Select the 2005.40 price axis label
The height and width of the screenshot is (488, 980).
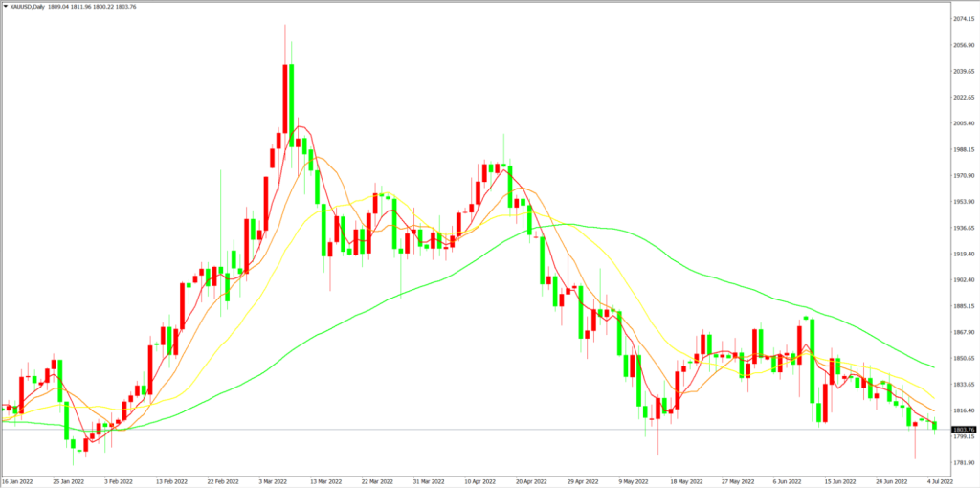coord(963,123)
